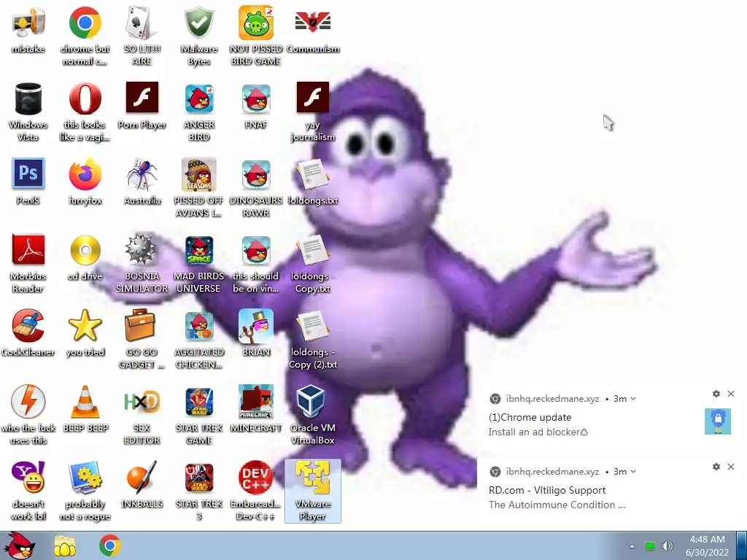Launch Oracle VM VirtualBox icon

click(x=313, y=415)
